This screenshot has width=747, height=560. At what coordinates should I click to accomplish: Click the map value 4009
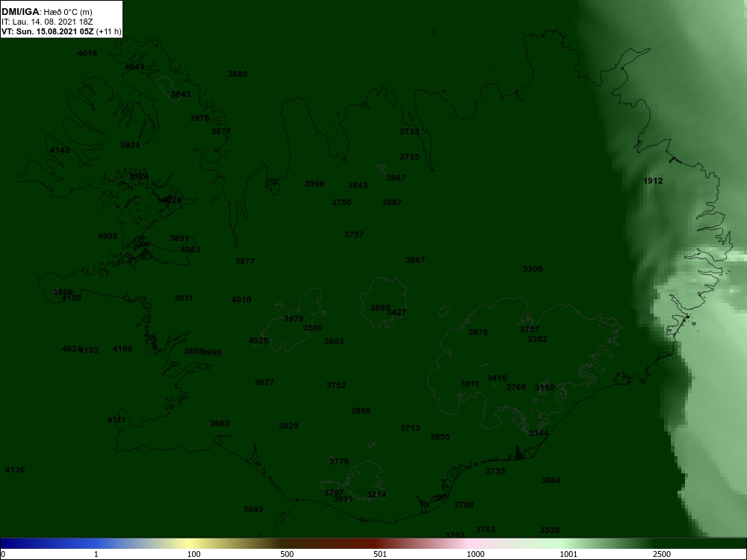coord(107,236)
